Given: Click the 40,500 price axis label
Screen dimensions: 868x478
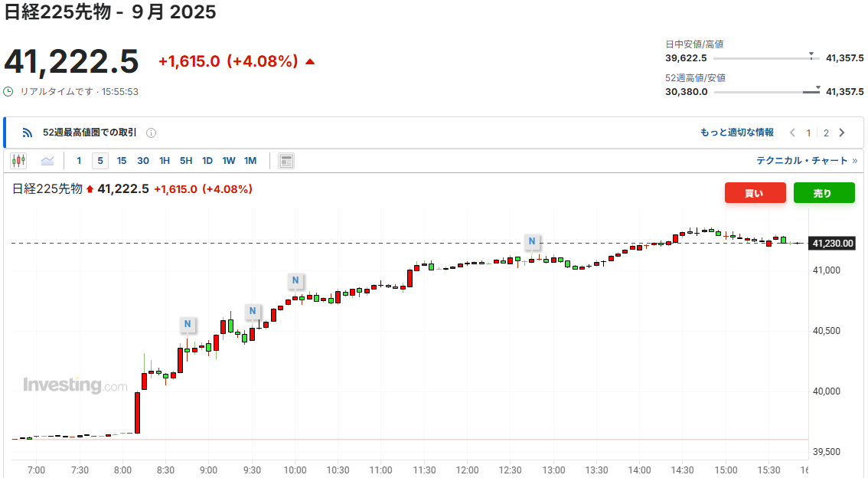Looking at the screenshot, I should coord(827,331).
